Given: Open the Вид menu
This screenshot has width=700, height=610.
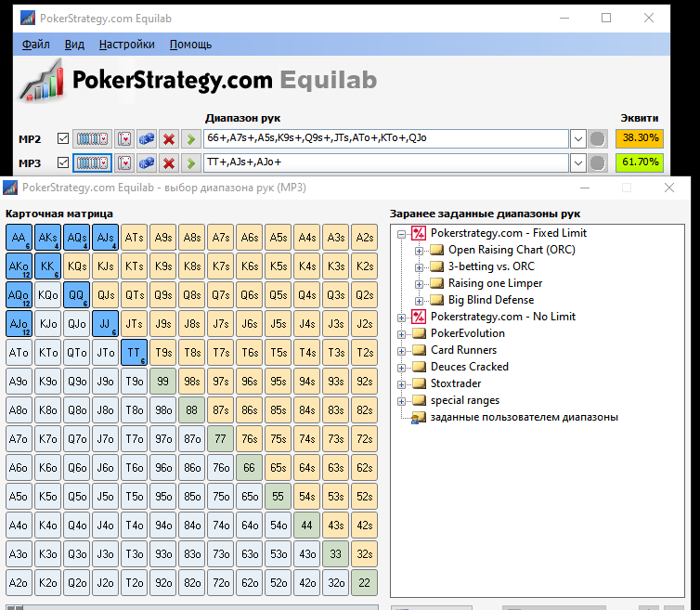Looking at the screenshot, I should [74, 45].
